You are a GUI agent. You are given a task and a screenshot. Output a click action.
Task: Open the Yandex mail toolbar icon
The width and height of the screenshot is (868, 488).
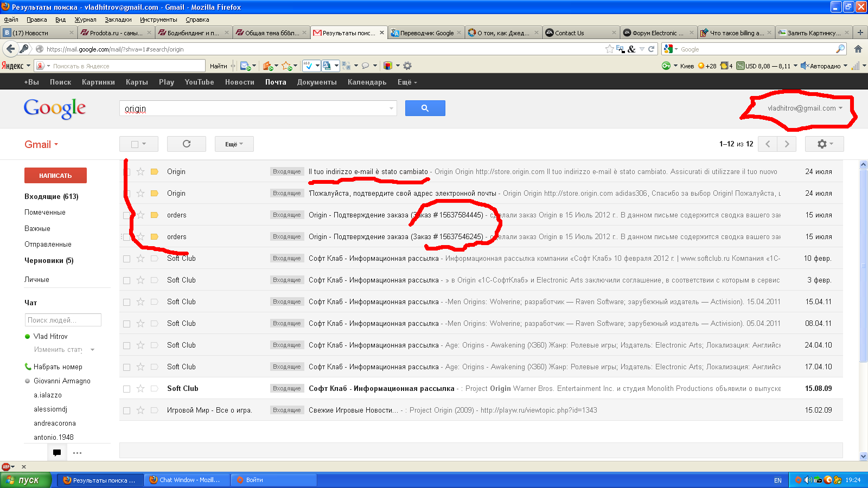click(x=245, y=66)
